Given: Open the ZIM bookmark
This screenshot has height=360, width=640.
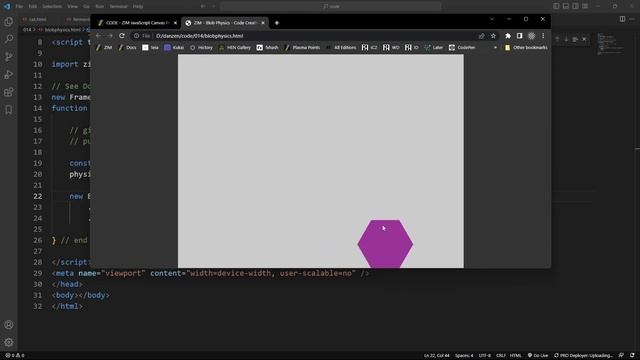Looking at the screenshot, I should pyautogui.click(x=104, y=48).
